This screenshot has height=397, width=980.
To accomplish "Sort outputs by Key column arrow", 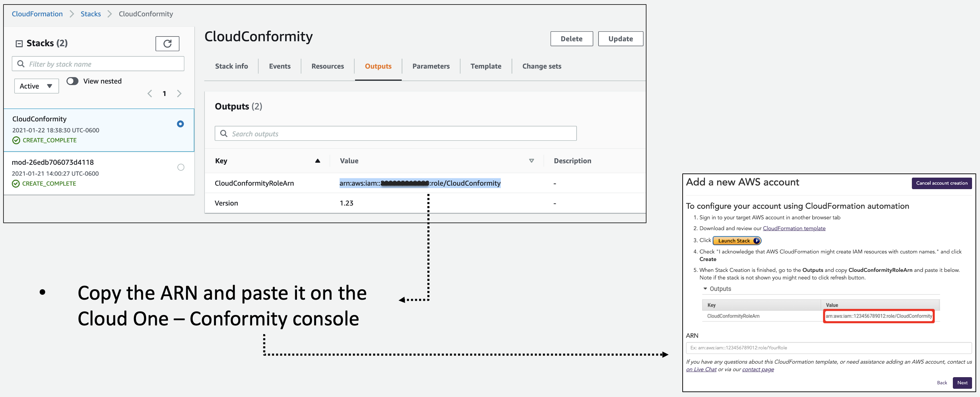I will [x=318, y=161].
